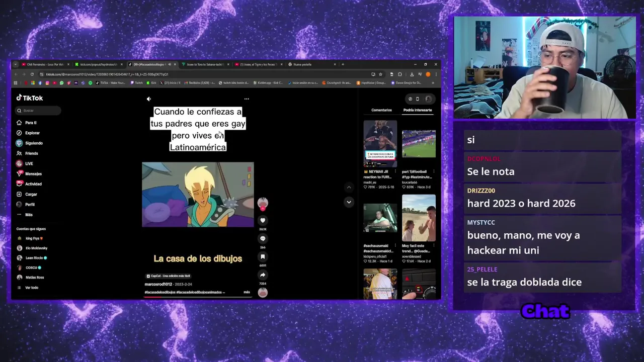Open options for the football part 1 card
Viewport: 644px width, 362px height.
coord(434,171)
